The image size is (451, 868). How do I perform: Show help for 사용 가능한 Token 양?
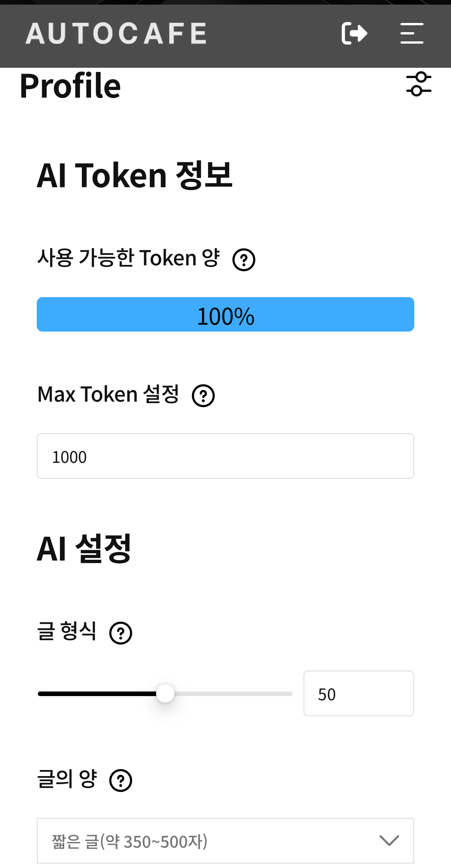tap(244, 260)
